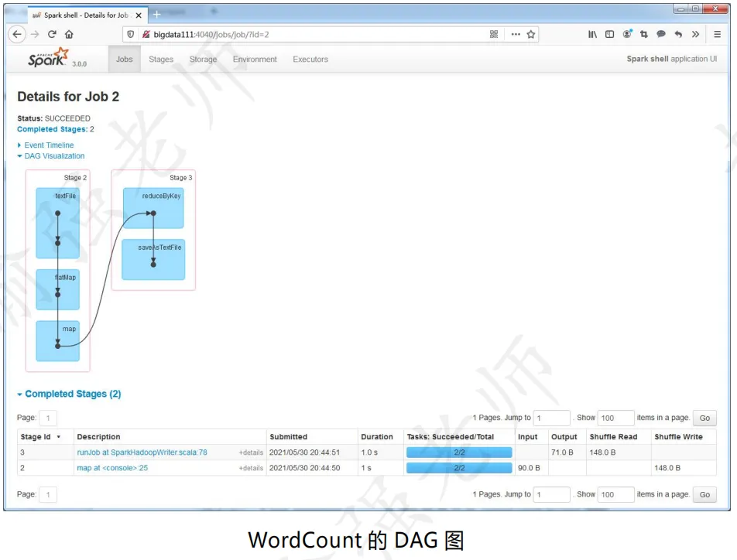Go to the browser home icon

coord(69,34)
